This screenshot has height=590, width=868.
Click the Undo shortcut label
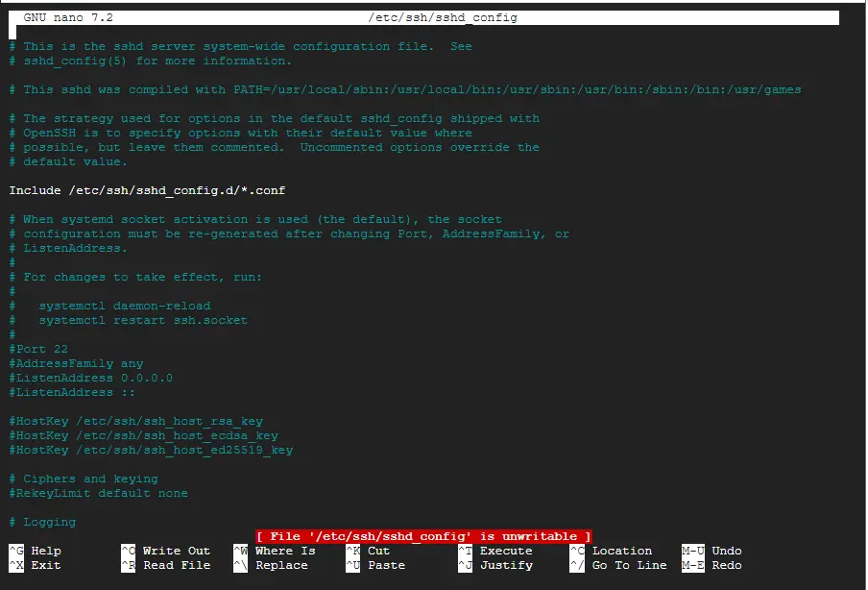[726, 551]
